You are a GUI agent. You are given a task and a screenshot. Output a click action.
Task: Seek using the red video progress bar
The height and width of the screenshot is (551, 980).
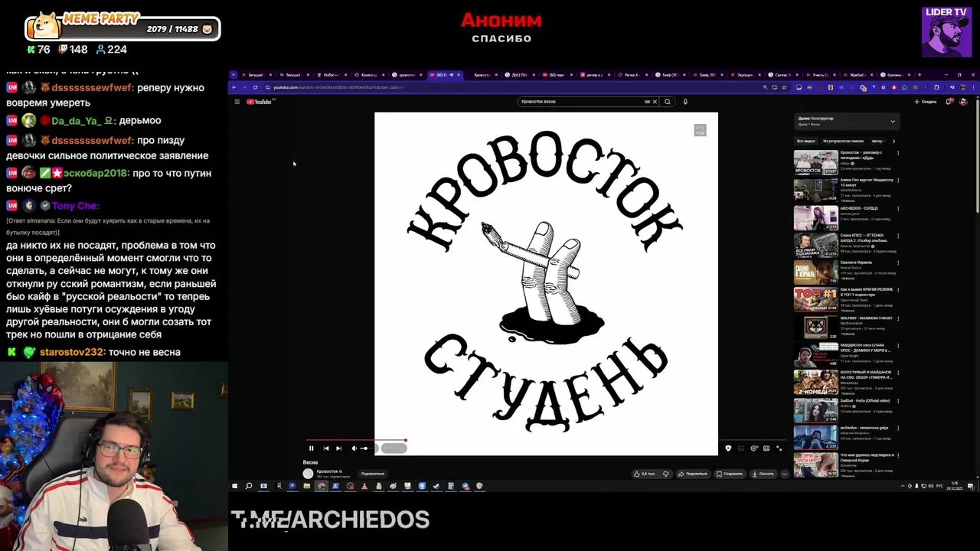coord(356,441)
